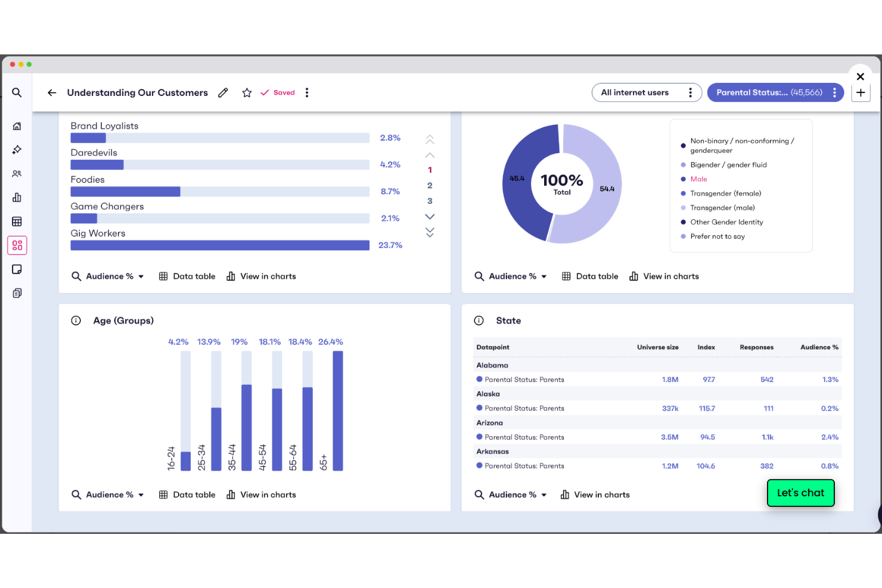The width and height of the screenshot is (882, 588).
Task: Open charts sidebar bar-chart icon
Action: (x=17, y=197)
